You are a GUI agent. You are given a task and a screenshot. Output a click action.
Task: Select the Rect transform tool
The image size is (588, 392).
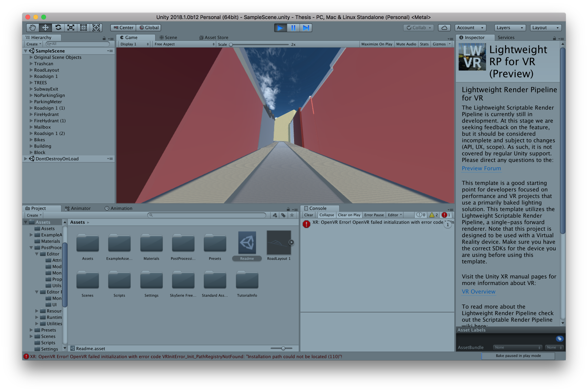[x=83, y=27]
